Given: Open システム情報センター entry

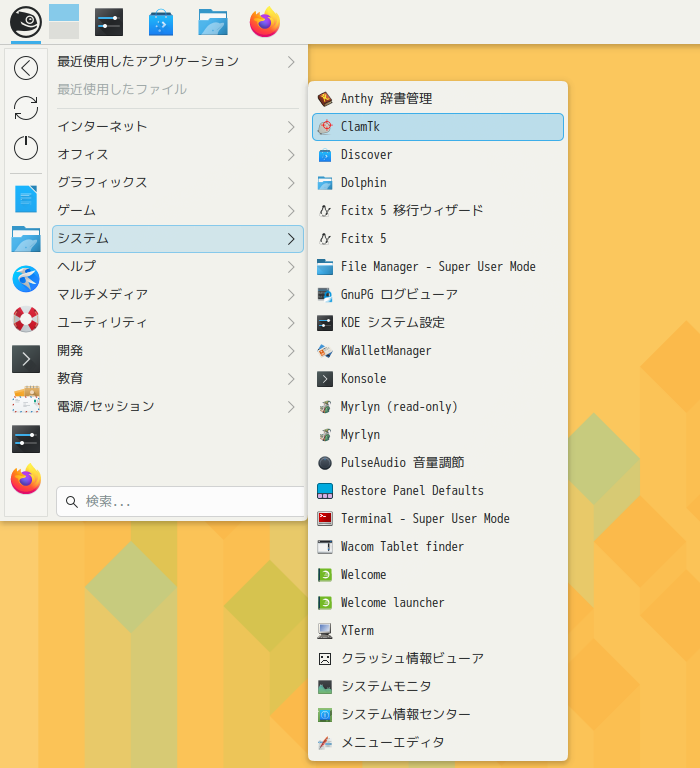Looking at the screenshot, I should [x=438, y=715].
